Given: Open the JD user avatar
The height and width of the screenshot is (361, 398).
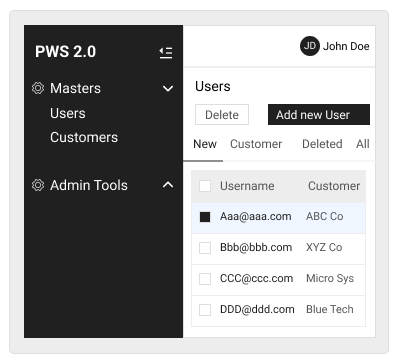Looking at the screenshot, I should tap(310, 46).
